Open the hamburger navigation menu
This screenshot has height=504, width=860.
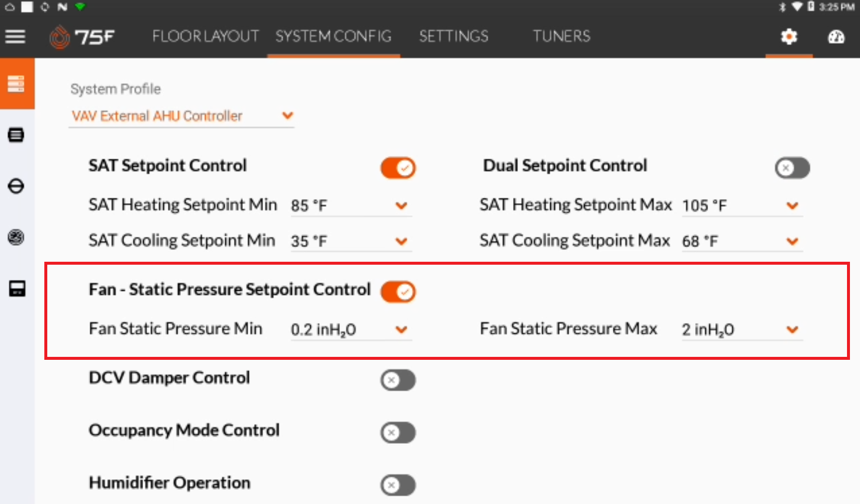15,36
